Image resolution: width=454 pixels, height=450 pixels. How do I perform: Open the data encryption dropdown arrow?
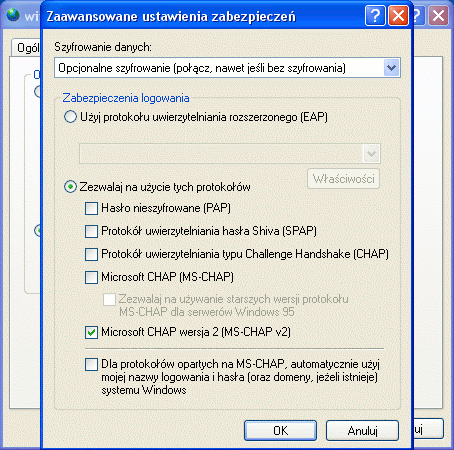pos(391,68)
